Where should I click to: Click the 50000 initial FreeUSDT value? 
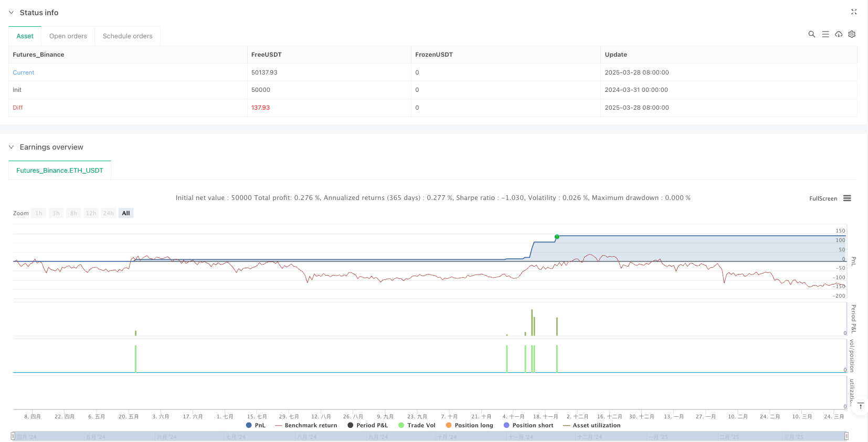click(x=261, y=90)
